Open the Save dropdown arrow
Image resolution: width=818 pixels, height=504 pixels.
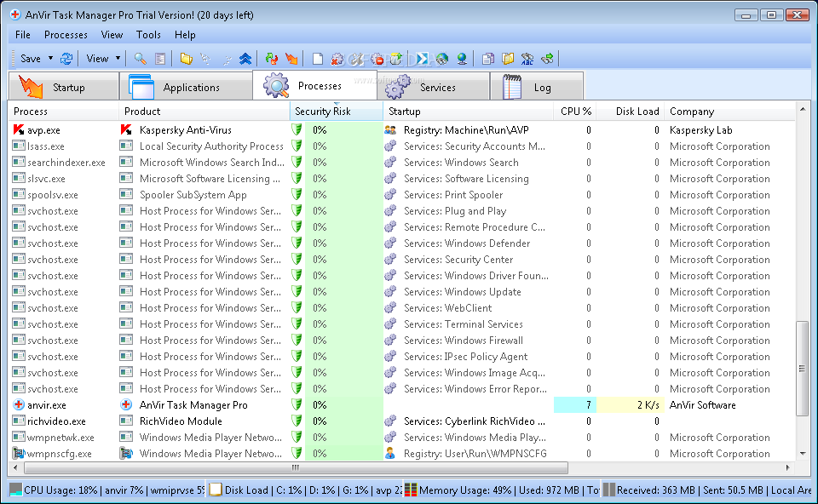(50, 59)
